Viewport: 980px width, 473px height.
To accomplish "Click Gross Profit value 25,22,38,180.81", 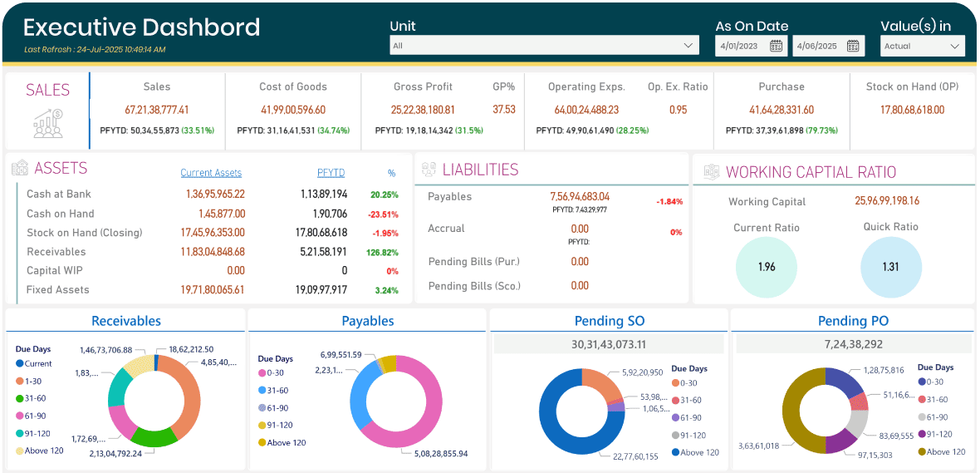I will [423, 110].
